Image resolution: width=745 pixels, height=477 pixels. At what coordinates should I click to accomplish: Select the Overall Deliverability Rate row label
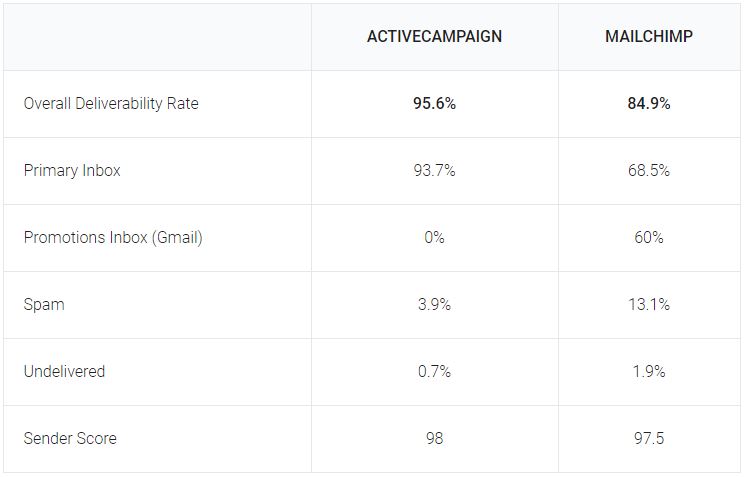[x=111, y=104]
